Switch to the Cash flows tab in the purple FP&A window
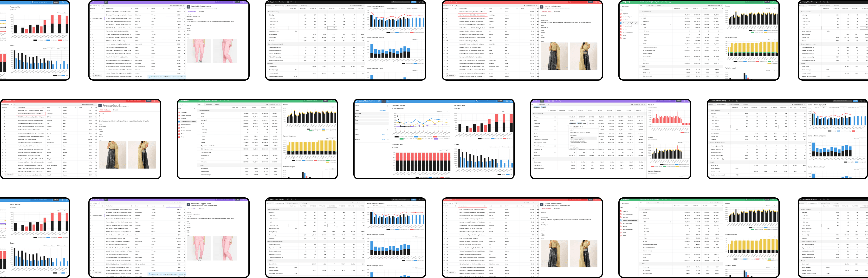 542,104
